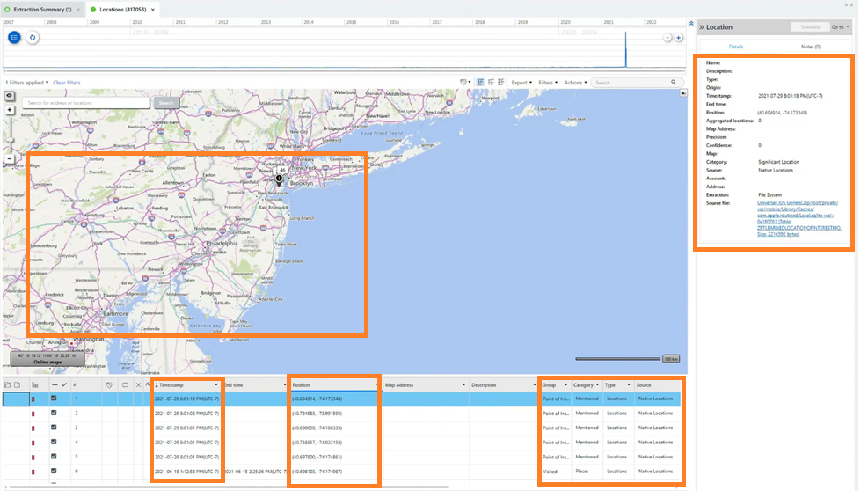Switch to the Extraction Summary tab
The width and height of the screenshot is (868, 498).
pyautogui.click(x=42, y=9)
